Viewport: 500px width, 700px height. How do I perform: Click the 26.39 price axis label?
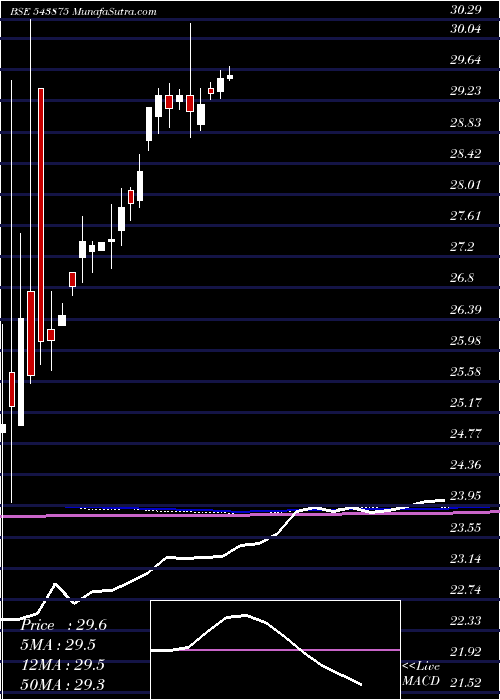tap(465, 309)
